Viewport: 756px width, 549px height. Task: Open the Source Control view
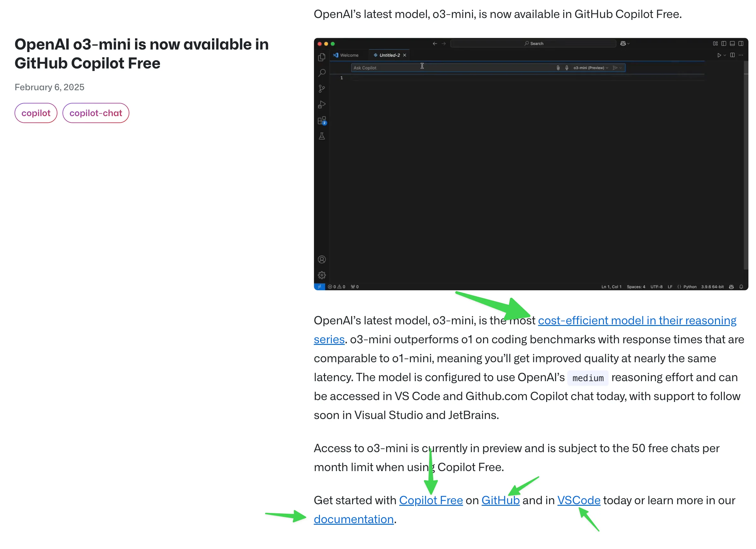click(322, 89)
